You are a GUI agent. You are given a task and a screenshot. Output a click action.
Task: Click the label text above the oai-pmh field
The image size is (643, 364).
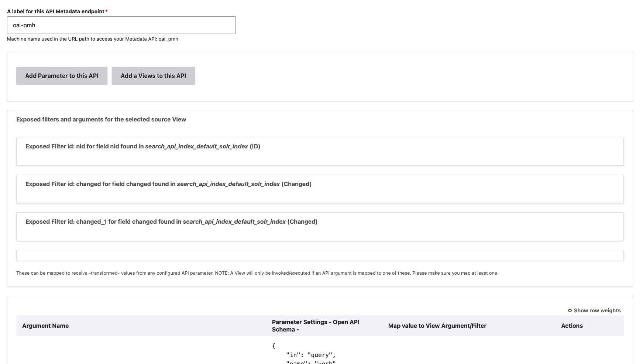pyautogui.click(x=55, y=11)
